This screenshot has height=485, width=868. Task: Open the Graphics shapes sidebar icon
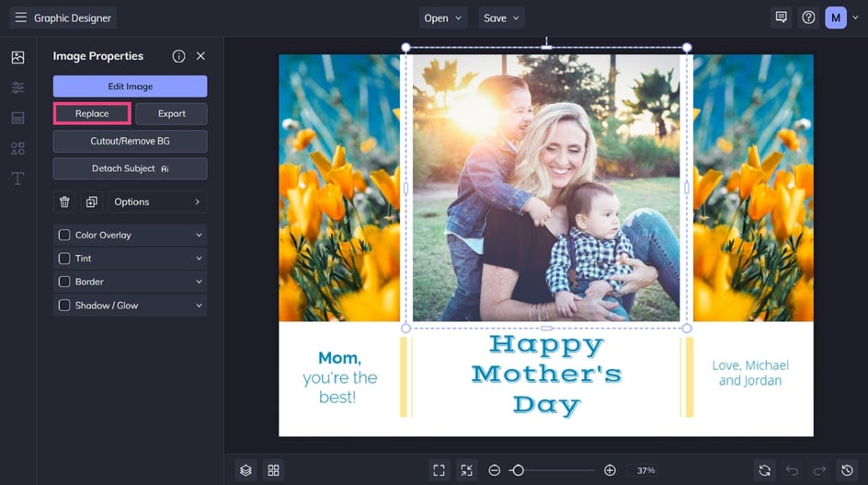click(x=17, y=148)
